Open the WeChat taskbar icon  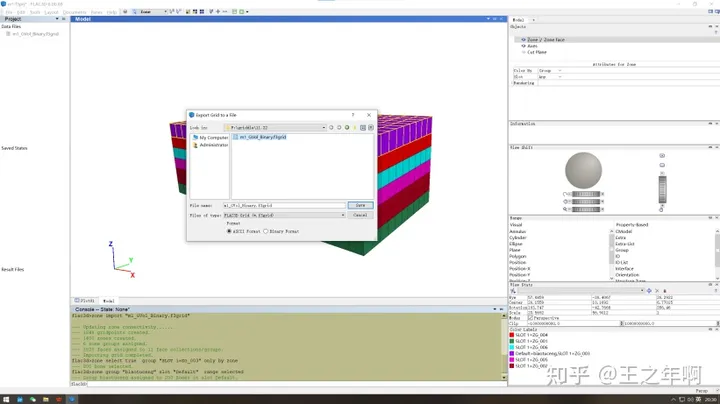(x=33, y=399)
